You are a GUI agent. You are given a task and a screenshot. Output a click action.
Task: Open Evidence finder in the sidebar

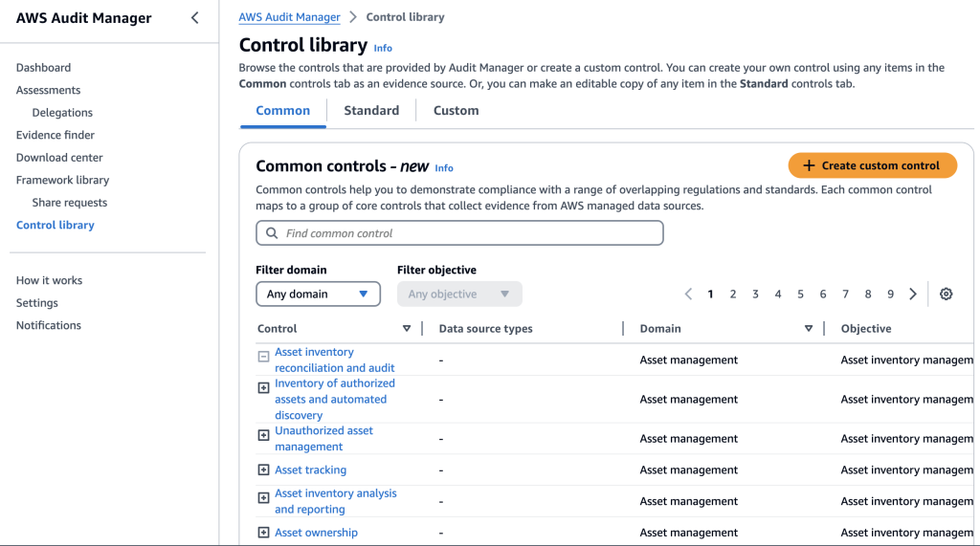pos(55,135)
